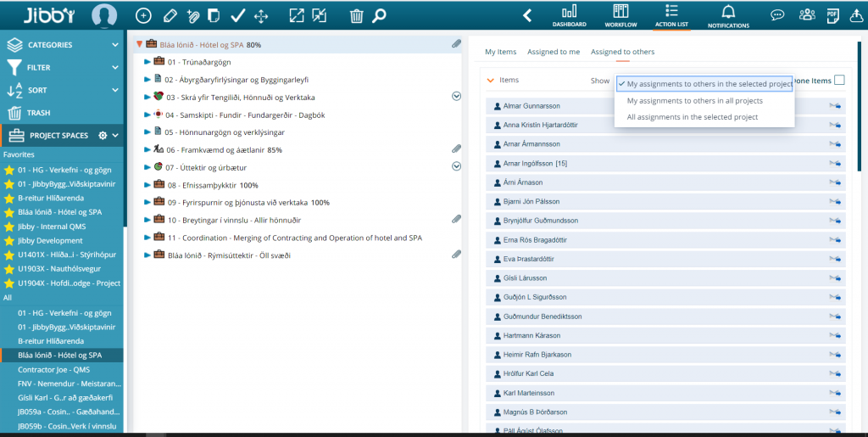The width and height of the screenshot is (868, 437).
Task: Select Assigned to others tab
Action: 622,52
